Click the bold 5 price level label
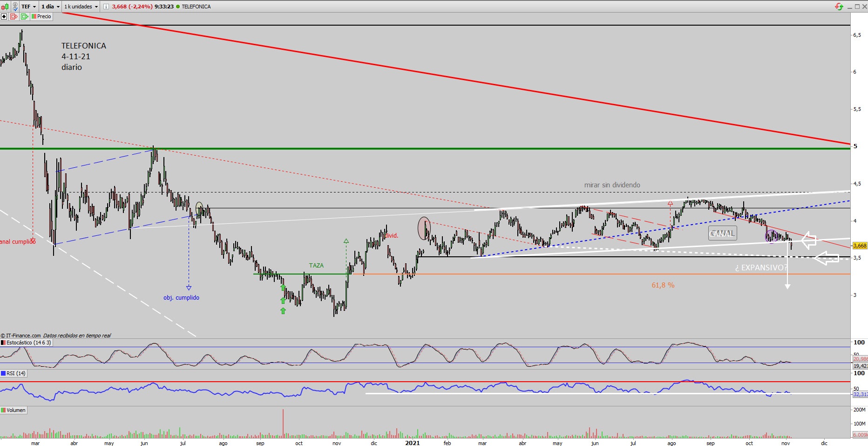 point(855,146)
